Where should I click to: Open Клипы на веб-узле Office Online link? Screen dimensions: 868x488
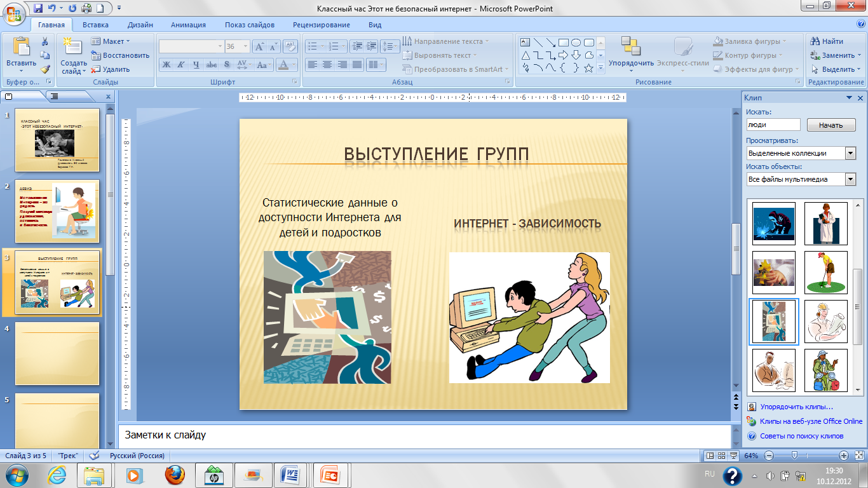click(811, 421)
